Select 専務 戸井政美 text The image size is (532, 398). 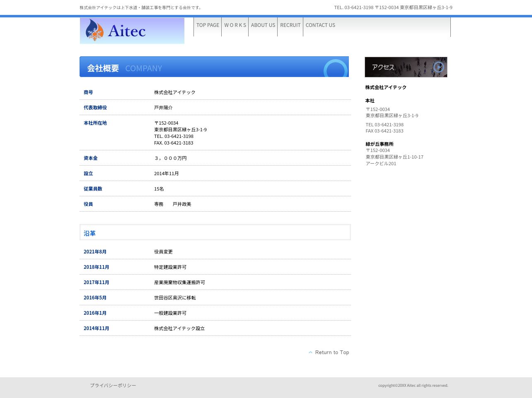173,204
